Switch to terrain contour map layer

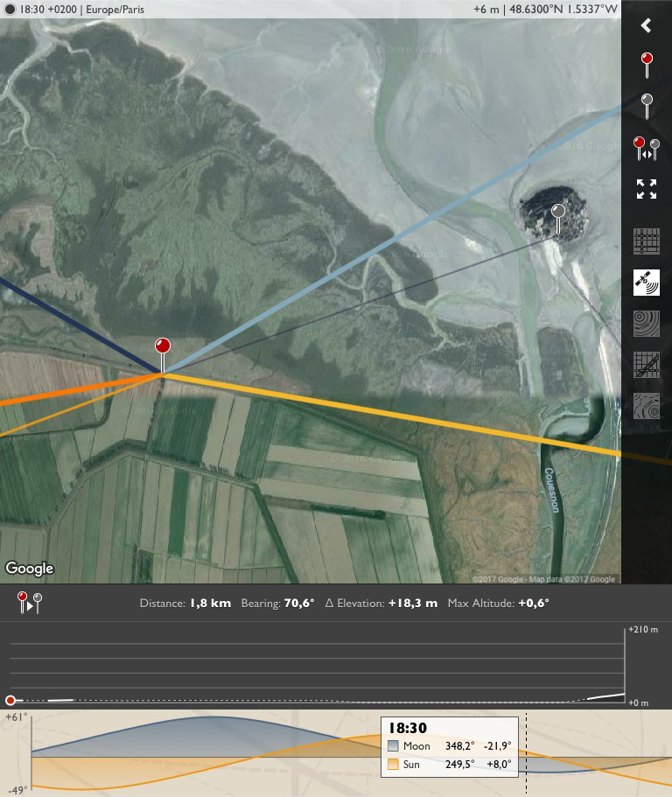point(647,324)
